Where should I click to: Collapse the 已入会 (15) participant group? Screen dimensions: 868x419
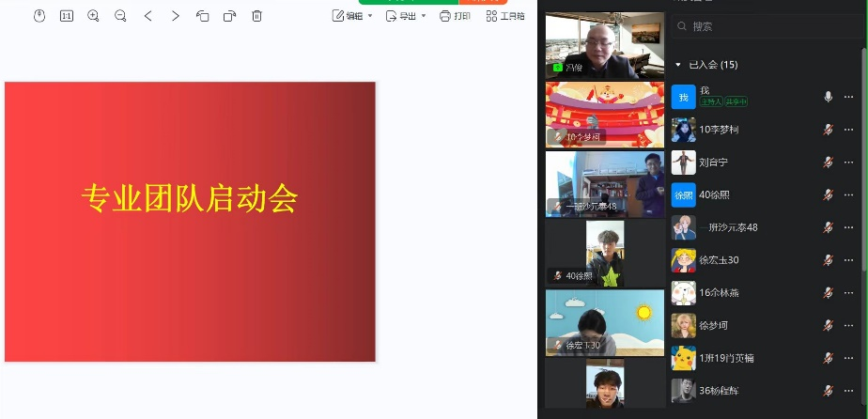(675, 65)
